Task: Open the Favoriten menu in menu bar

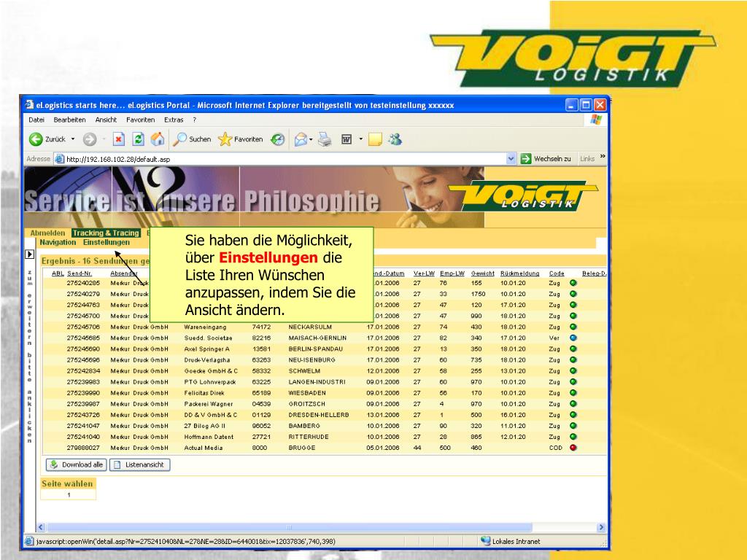Action: 140,120
